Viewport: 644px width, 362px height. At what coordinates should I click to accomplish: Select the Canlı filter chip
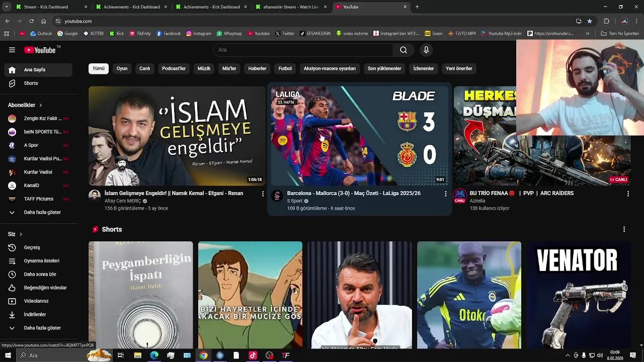[145, 68]
